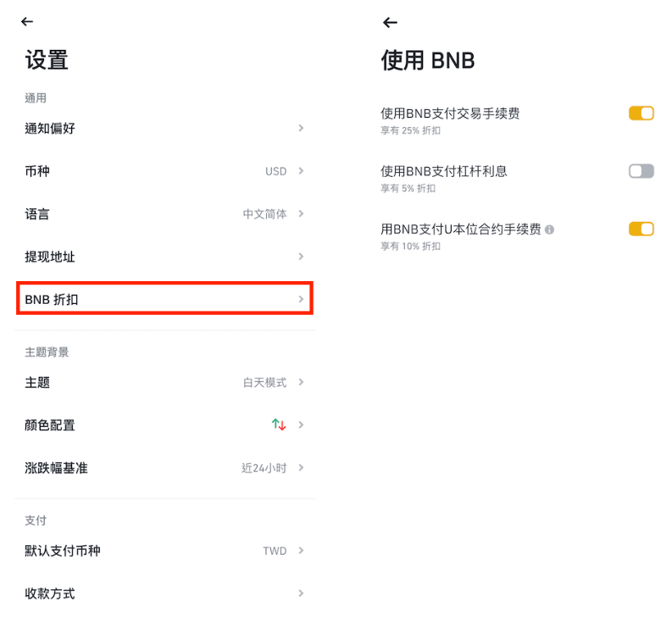672x619 pixels.
Task: Click the chevron next to 收款方式
Action: 301,594
